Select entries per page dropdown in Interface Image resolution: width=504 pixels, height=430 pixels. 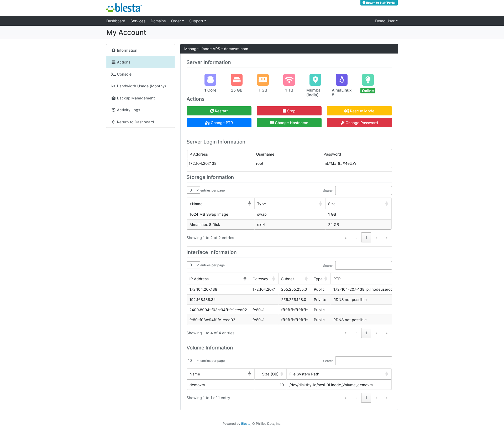click(x=193, y=264)
